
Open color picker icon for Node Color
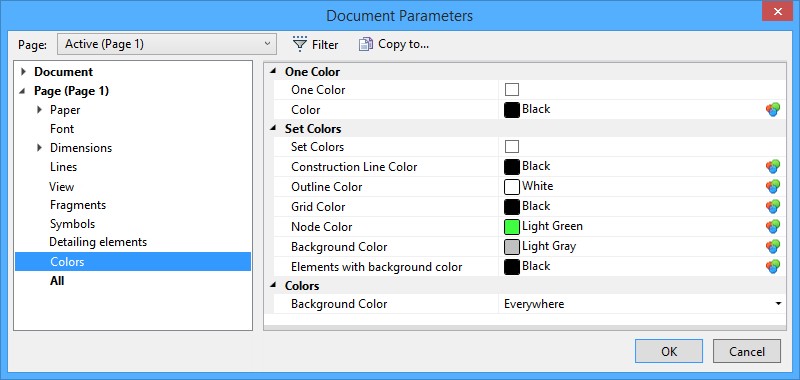pyautogui.click(x=773, y=226)
